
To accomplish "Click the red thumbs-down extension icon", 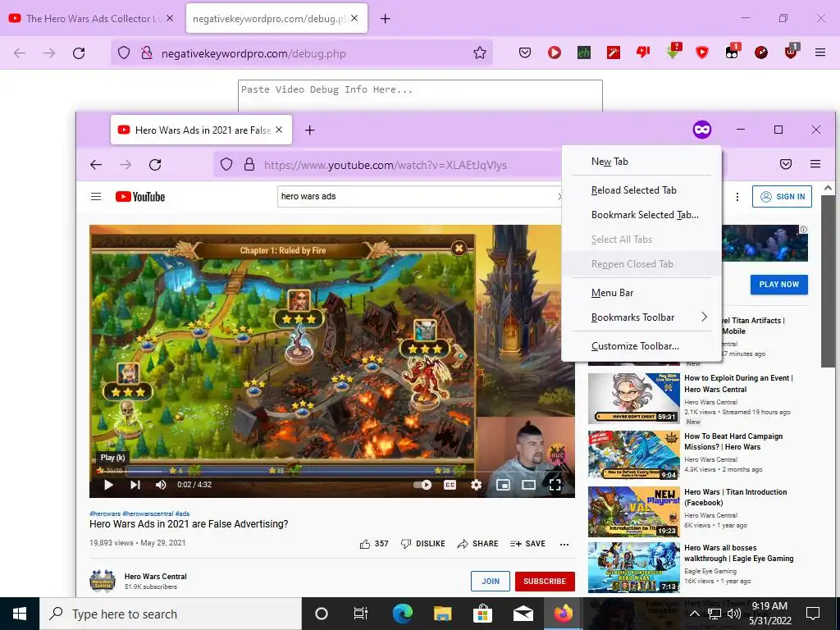I will 643,52.
